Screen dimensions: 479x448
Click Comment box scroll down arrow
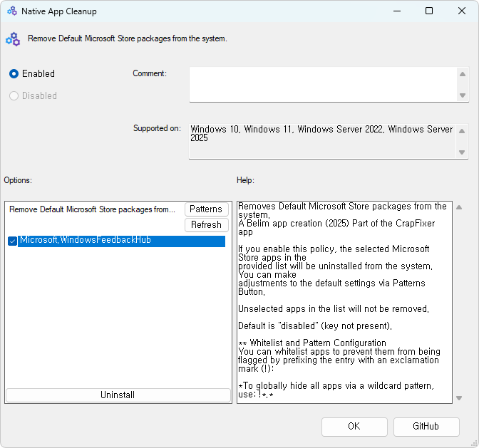pyautogui.click(x=463, y=95)
